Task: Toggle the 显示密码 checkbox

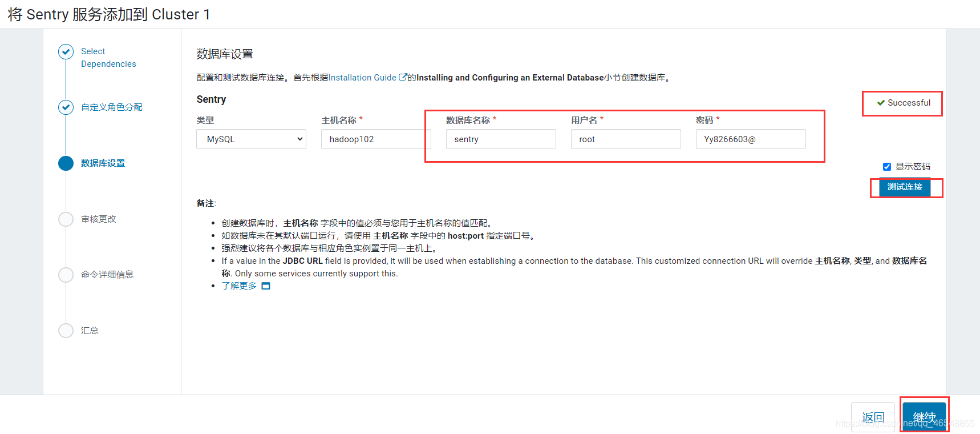Action: pos(887,167)
